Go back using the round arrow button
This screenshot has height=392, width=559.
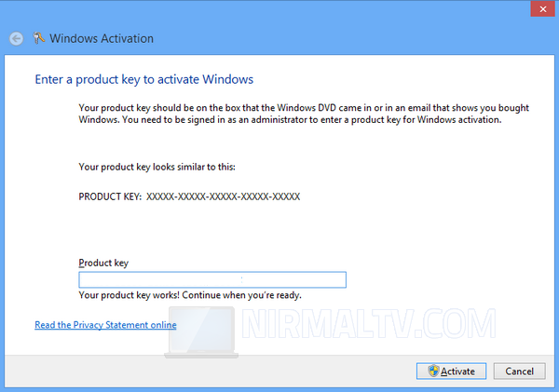(17, 38)
